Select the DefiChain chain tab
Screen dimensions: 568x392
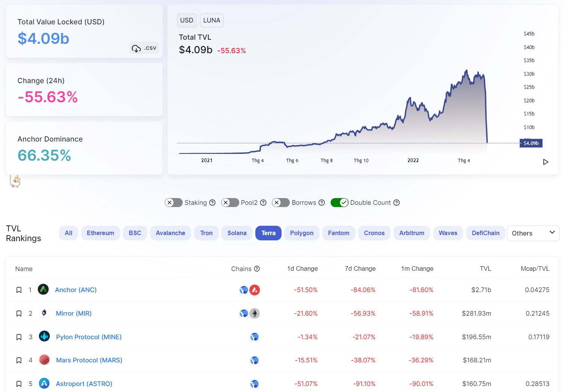click(x=486, y=233)
